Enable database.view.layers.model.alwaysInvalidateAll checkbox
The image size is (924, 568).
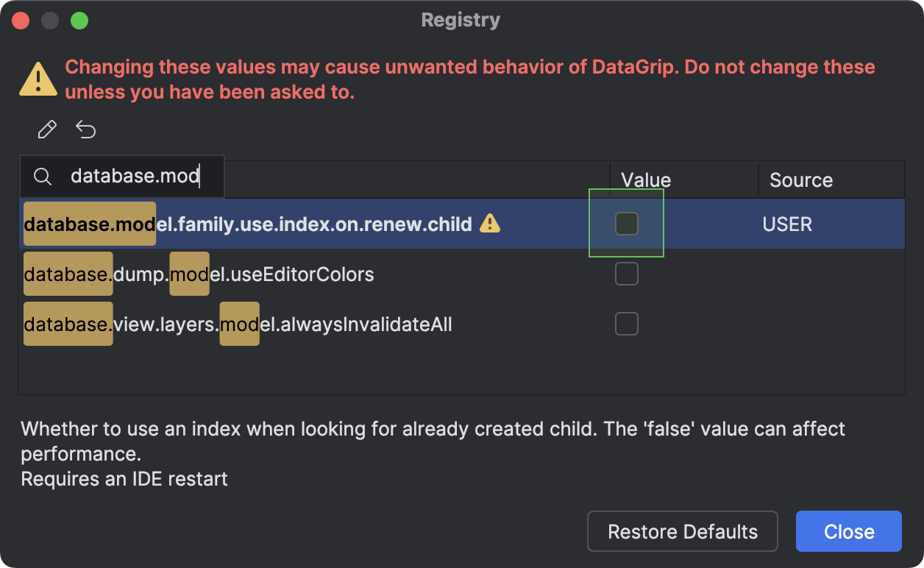point(626,324)
